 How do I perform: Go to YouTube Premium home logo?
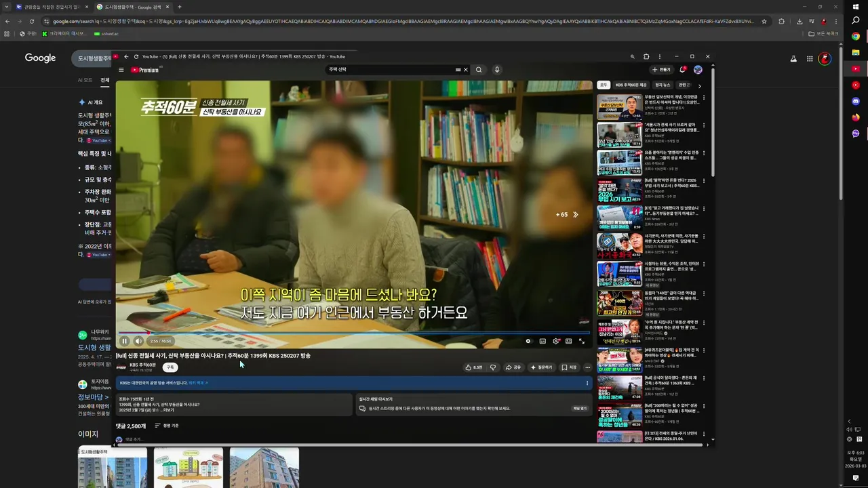[x=145, y=70]
